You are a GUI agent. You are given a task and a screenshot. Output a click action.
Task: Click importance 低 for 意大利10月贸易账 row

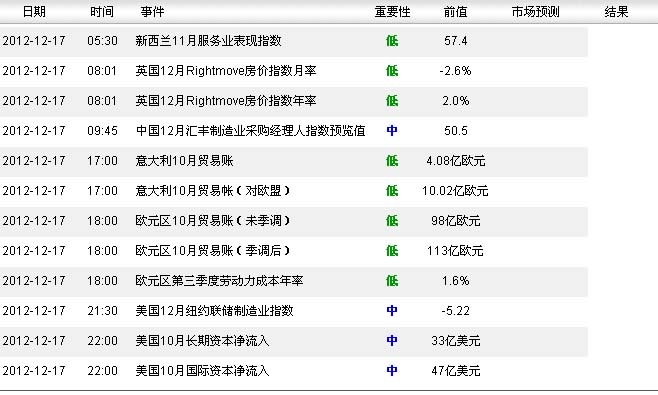click(x=392, y=161)
